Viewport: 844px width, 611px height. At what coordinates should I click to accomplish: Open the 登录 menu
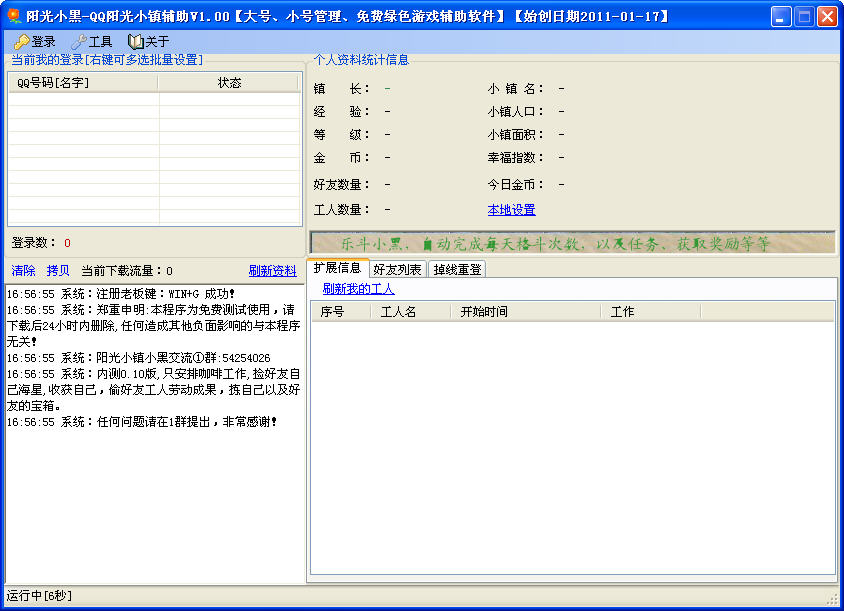pyautogui.click(x=35, y=41)
